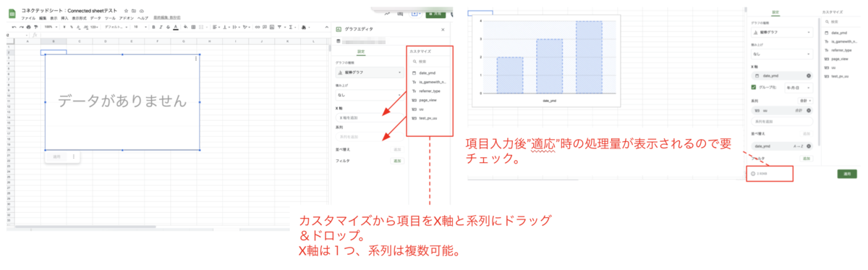This screenshot has height=270, width=868.
Task: Remove the uu series chip
Action: [x=808, y=110]
